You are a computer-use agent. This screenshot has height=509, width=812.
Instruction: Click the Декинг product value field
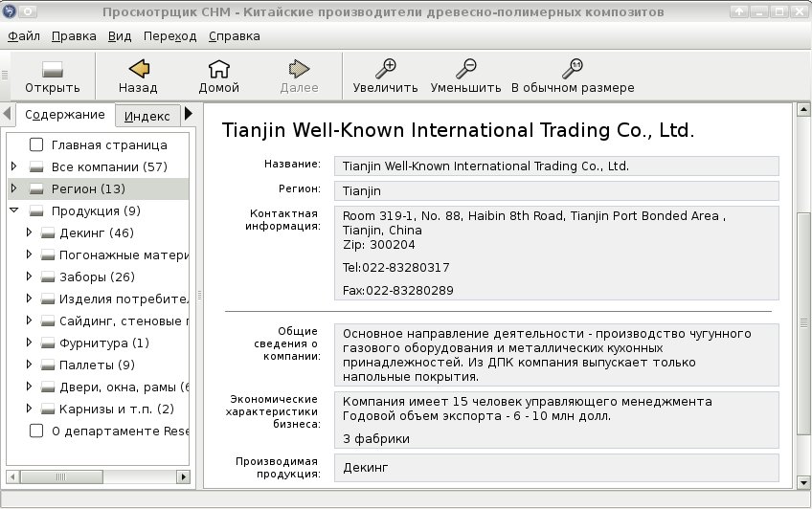[556, 468]
